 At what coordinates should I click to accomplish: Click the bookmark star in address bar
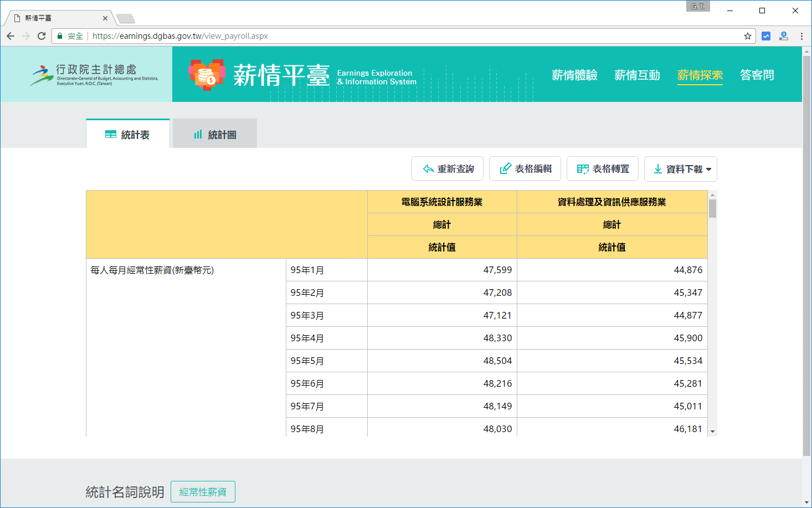click(747, 35)
